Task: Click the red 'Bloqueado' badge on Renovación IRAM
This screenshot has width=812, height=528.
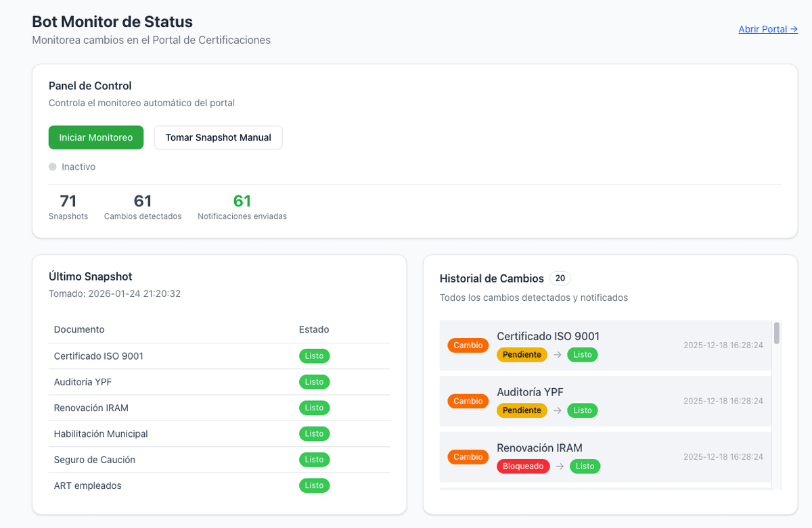Action: (523, 466)
